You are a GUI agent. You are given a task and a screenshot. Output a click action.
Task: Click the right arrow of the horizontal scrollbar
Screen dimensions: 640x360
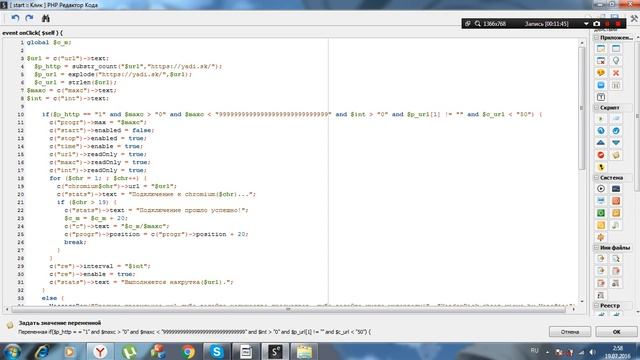[x=573, y=309]
